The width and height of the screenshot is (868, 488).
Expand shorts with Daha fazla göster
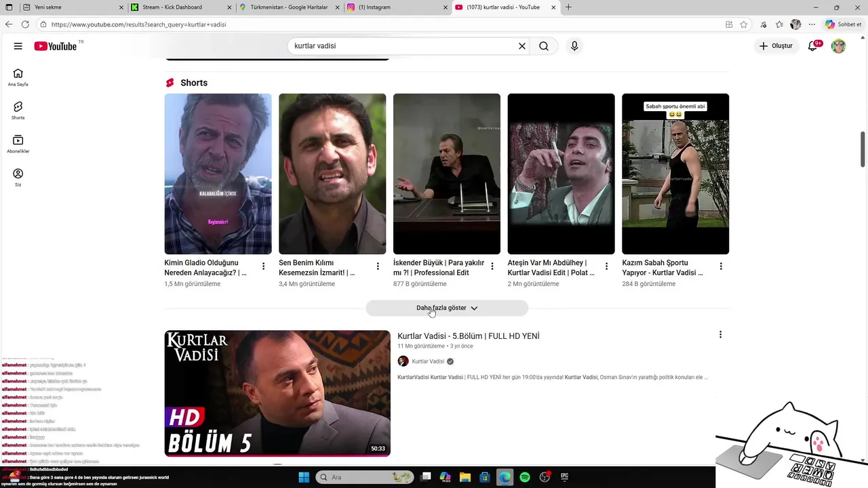click(447, 308)
